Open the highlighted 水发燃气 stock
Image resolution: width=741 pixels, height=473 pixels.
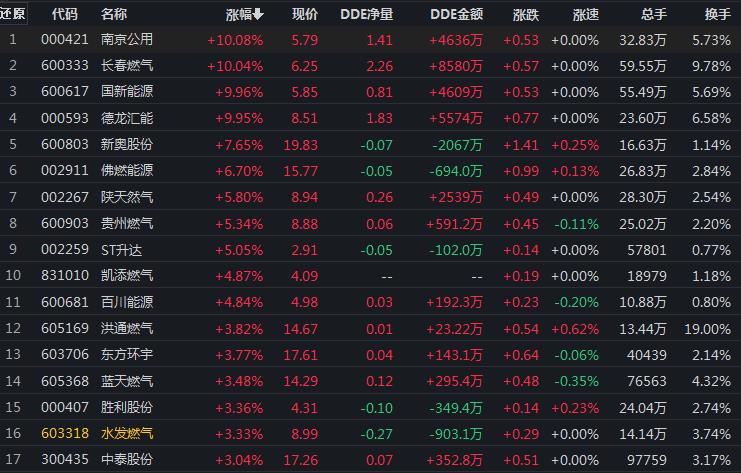click(127, 432)
